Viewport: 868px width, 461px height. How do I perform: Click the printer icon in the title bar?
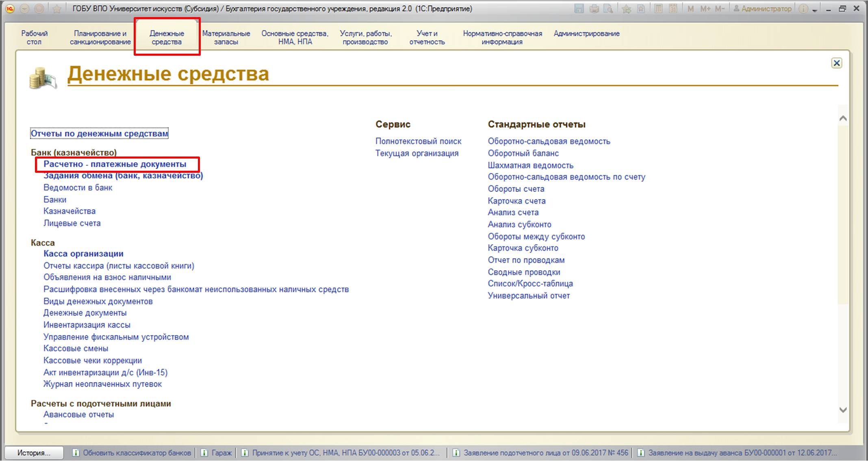[594, 9]
